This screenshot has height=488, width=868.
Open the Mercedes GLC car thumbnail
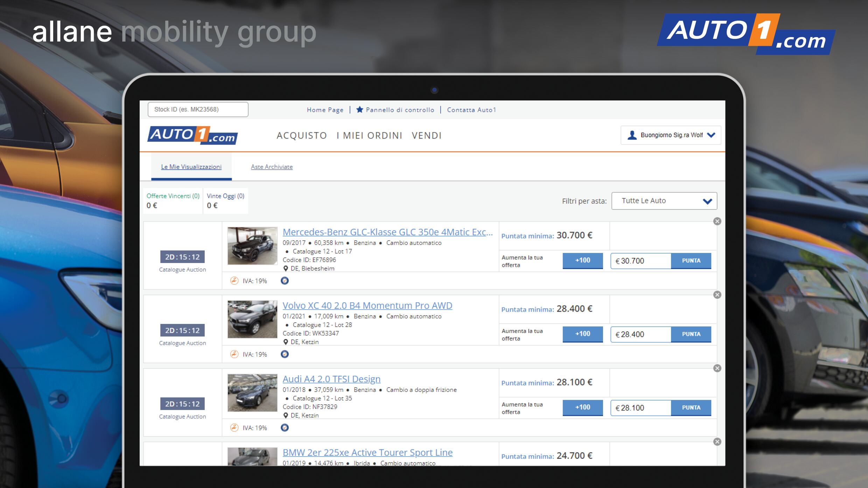pyautogui.click(x=252, y=246)
